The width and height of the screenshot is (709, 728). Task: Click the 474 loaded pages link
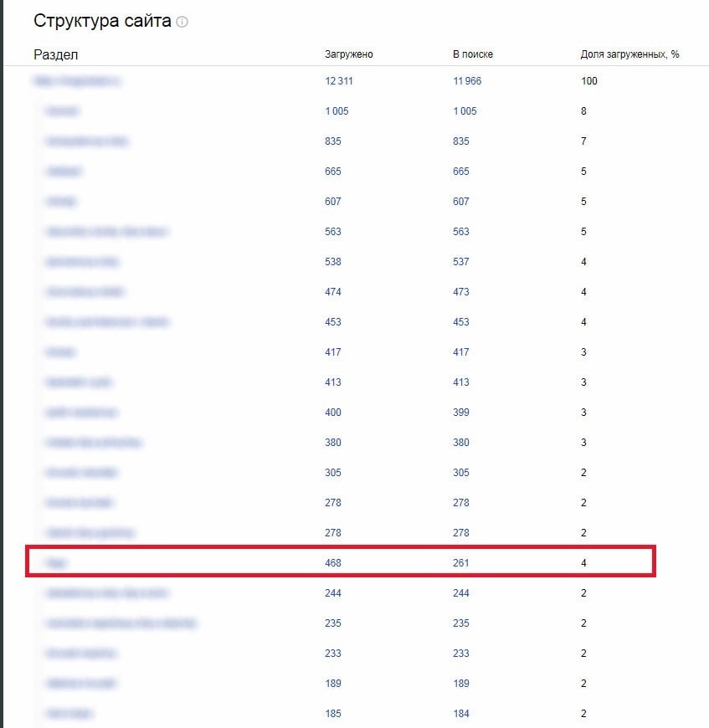333,292
